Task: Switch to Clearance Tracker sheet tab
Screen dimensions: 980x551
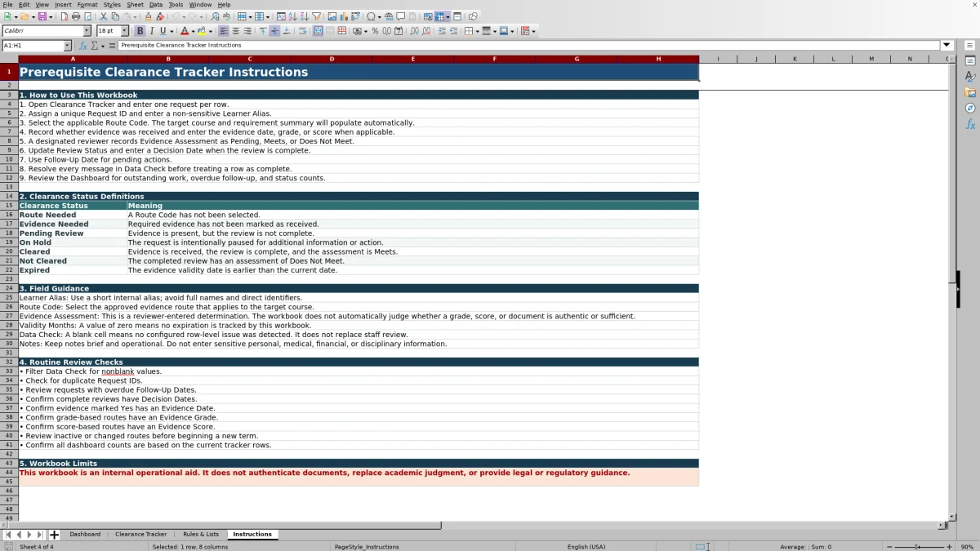Action: click(140, 535)
